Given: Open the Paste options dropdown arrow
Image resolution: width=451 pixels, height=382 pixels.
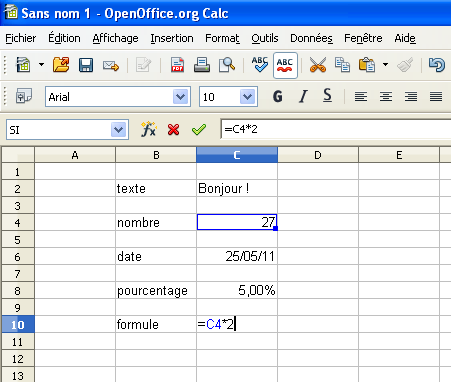Looking at the screenshot, I should click(x=385, y=65).
